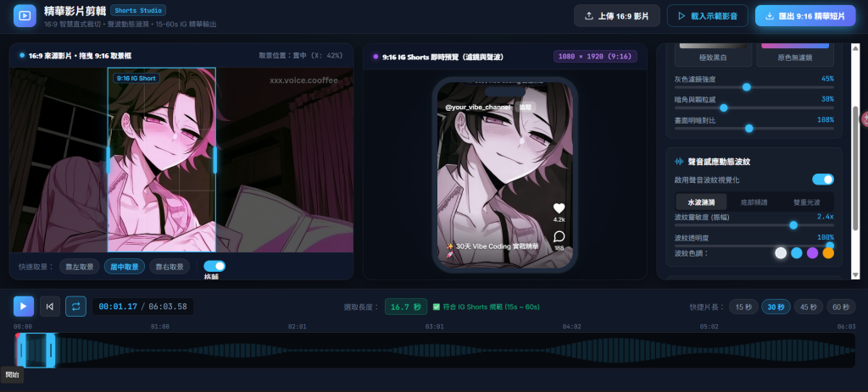Set clip length to 30 秒
Viewport: 868px width, 392px height.
coord(776,306)
